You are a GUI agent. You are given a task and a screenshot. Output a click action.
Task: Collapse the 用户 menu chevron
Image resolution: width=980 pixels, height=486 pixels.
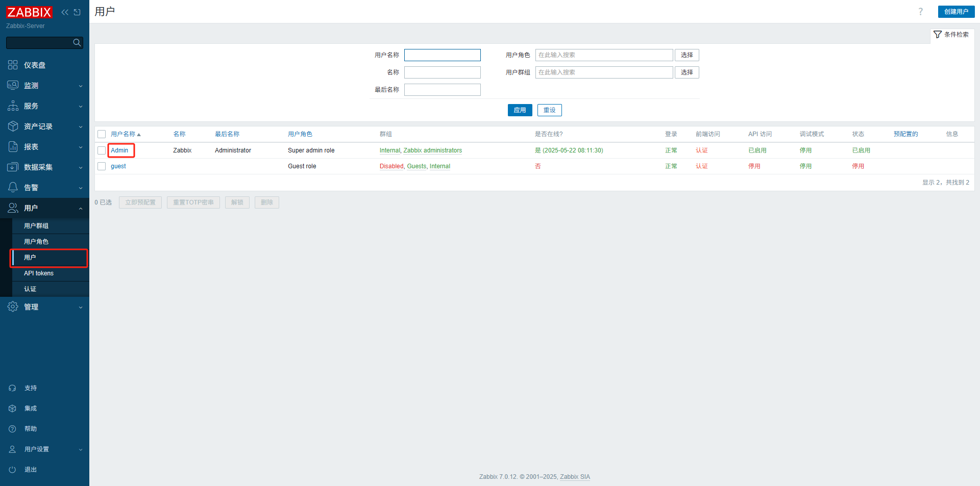tap(81, 208)
